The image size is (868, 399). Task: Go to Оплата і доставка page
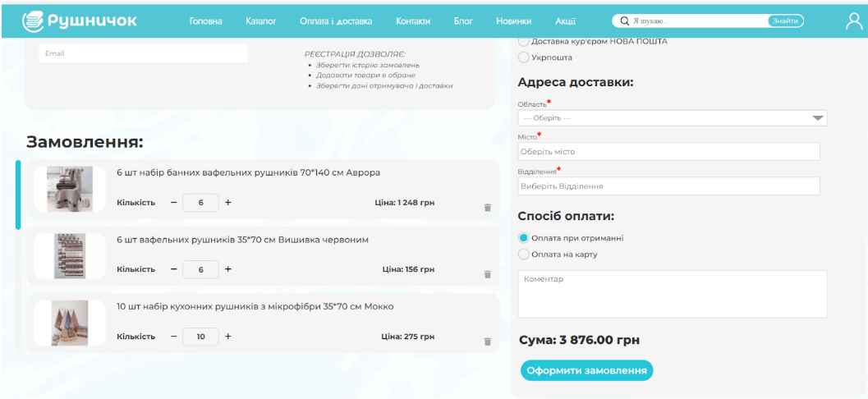(x=336, y=21)
